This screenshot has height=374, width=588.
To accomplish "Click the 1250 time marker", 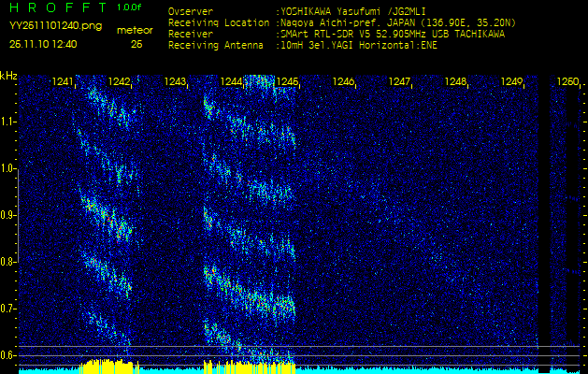I will [x=567, y=81].
